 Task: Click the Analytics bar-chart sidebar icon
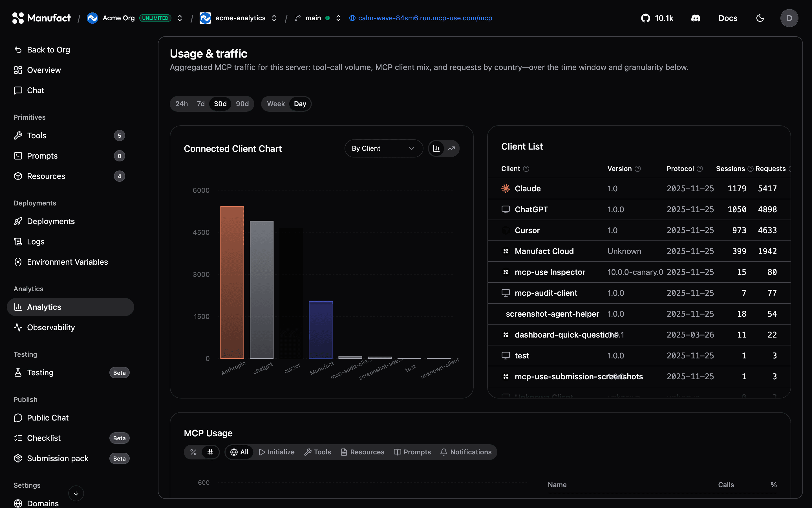[x=18, y=307]
